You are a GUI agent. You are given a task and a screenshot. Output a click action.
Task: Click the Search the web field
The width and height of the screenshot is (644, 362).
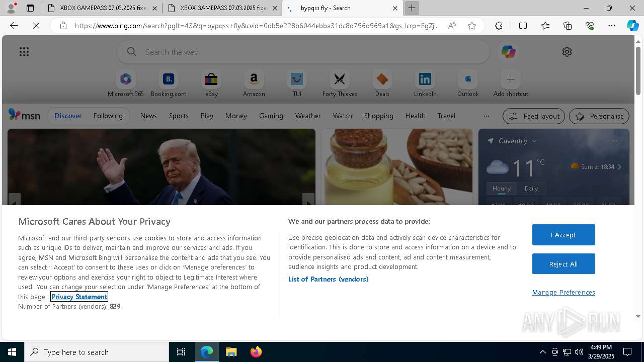click(303, 52)
